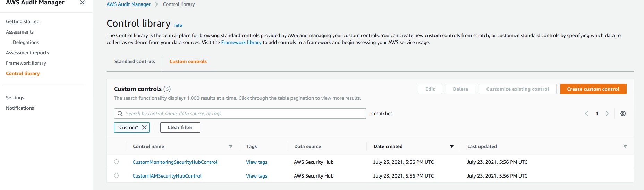This screenshot has width=644, height=190.
Task: Click Date created value for CustomMonitoringSecurityHubControl
Action: [404, 162]
